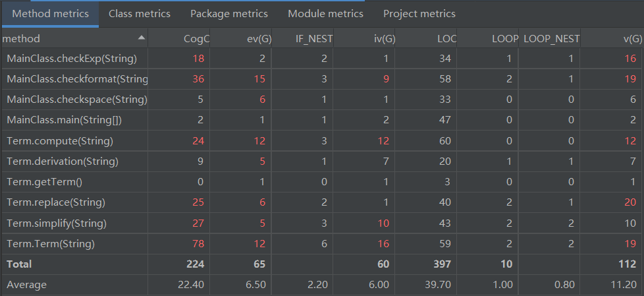
Task: Select the MainClass.checkformat(String row
Action: click(x=322, y=79)
